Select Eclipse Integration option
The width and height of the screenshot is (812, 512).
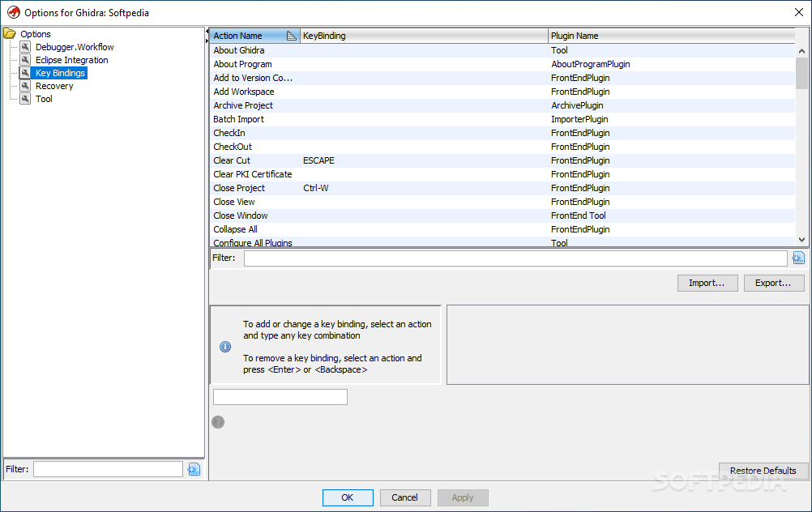coord(71,59)
